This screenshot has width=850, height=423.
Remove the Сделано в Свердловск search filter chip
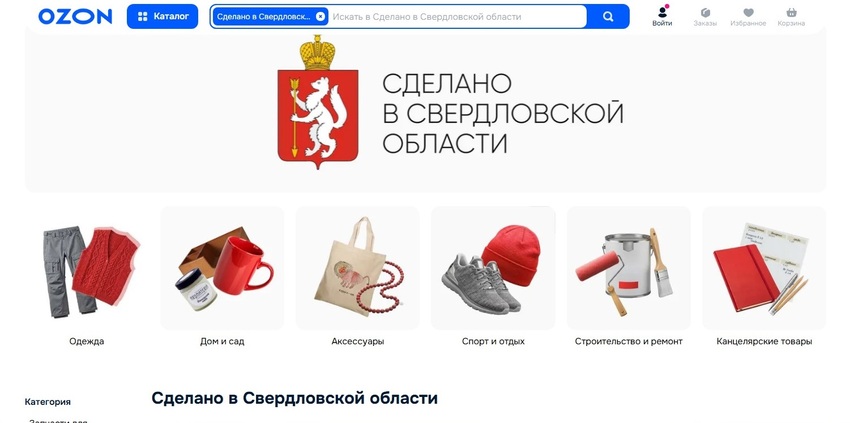pyautogui.click(x=320, y=17)
